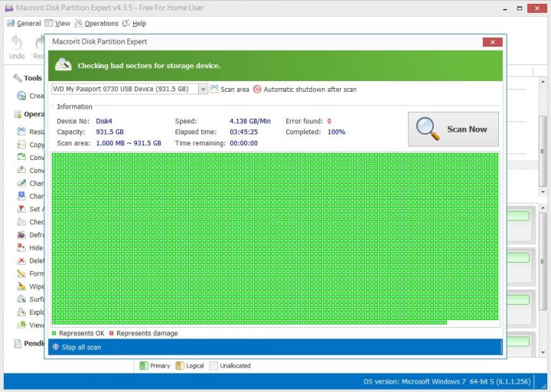Click the Scan area calendar icon

point(214,90)
